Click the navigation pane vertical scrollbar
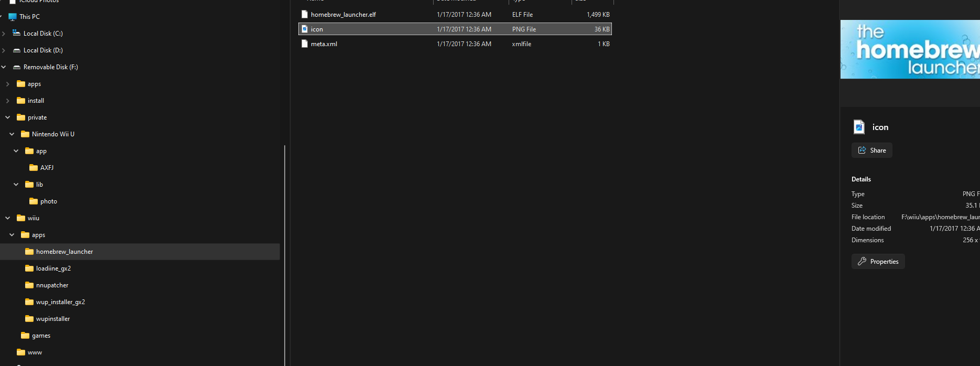Screen dimensions: 980x366 [x=285, y=255]
